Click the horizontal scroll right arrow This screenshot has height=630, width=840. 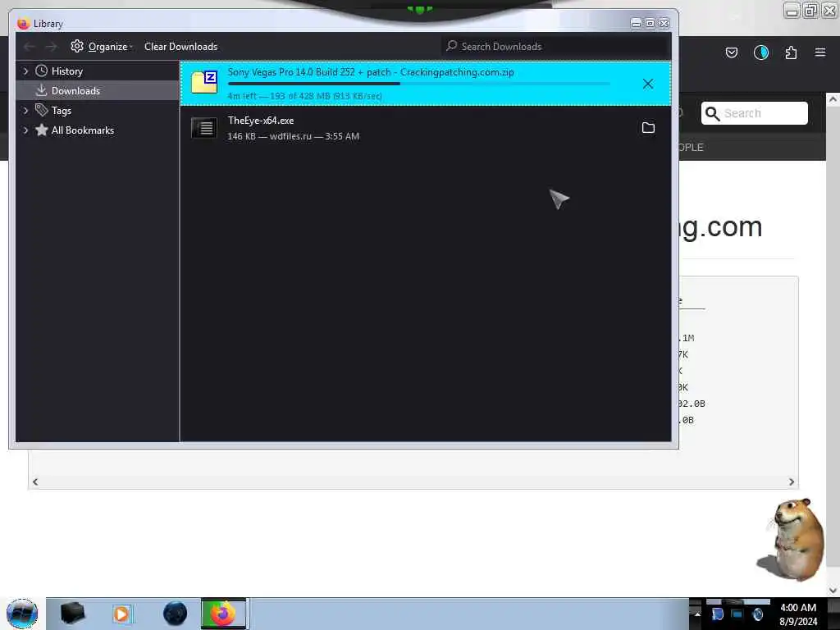792,482
